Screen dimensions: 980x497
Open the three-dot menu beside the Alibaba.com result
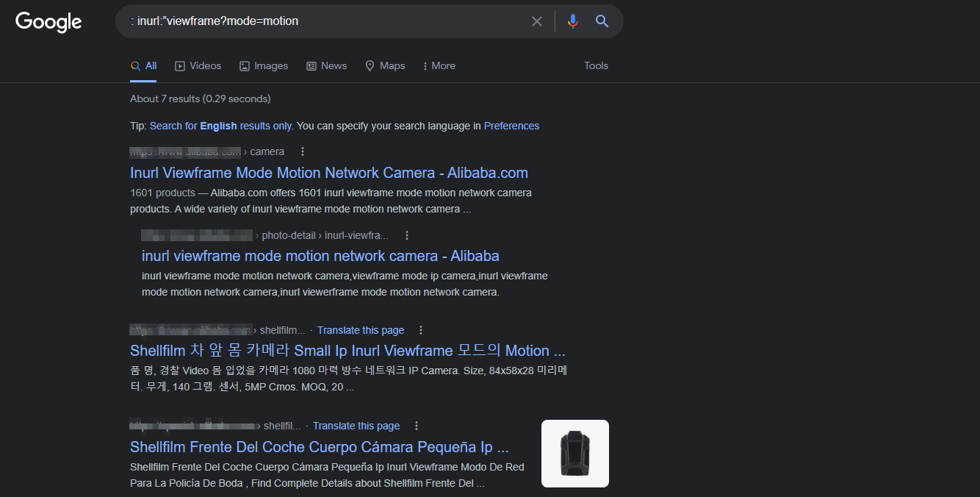click(x=302, y=151)
